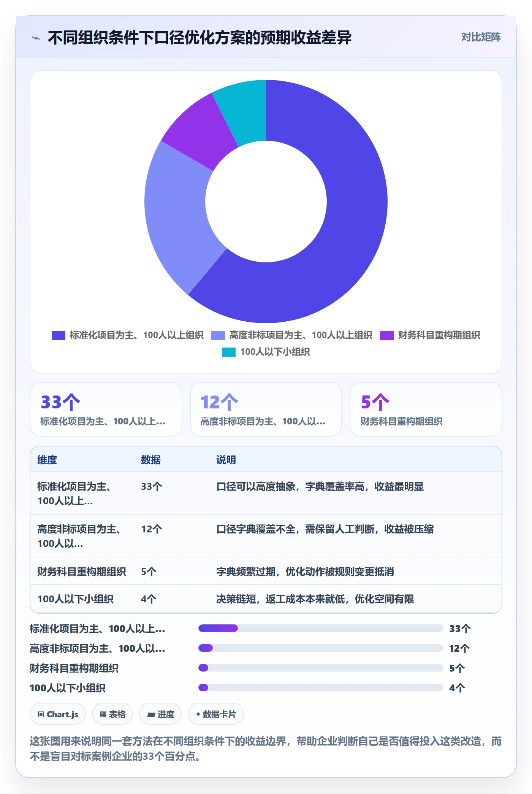This screenshot has height=794, width=532.
Task: Click the 说明 column header
Action: 226,460
